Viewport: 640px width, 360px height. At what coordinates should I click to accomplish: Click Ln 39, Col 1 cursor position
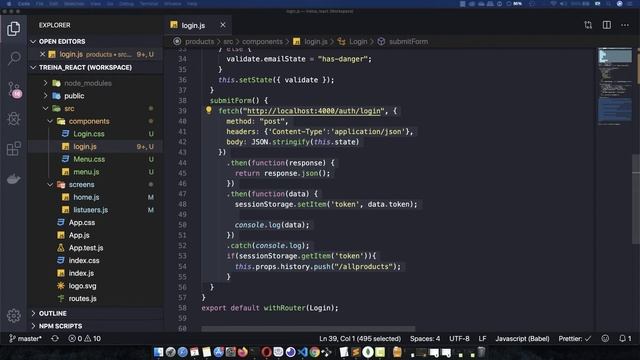coord(360,338)
